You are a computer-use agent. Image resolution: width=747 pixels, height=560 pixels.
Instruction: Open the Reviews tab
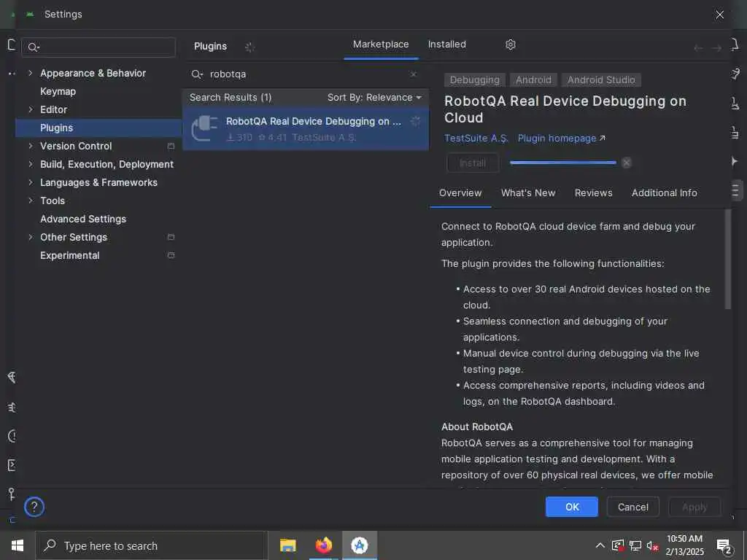coord(593,192)
